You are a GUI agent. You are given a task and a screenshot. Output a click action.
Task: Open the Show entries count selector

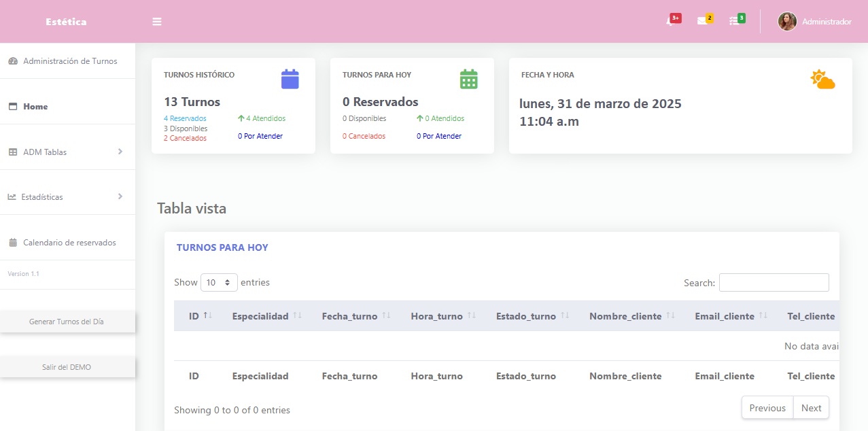tap(219, 282)
